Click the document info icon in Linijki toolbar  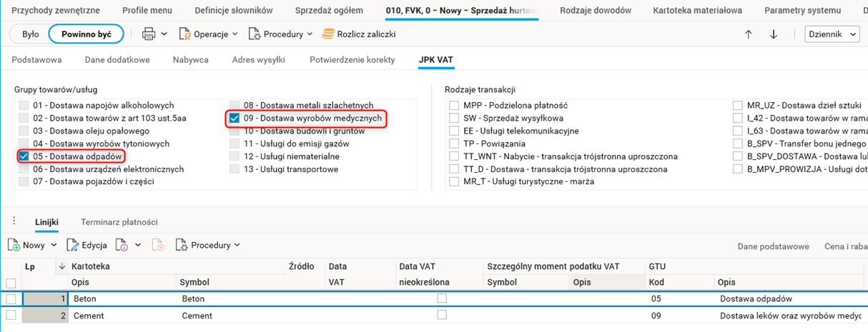[122, 245]
